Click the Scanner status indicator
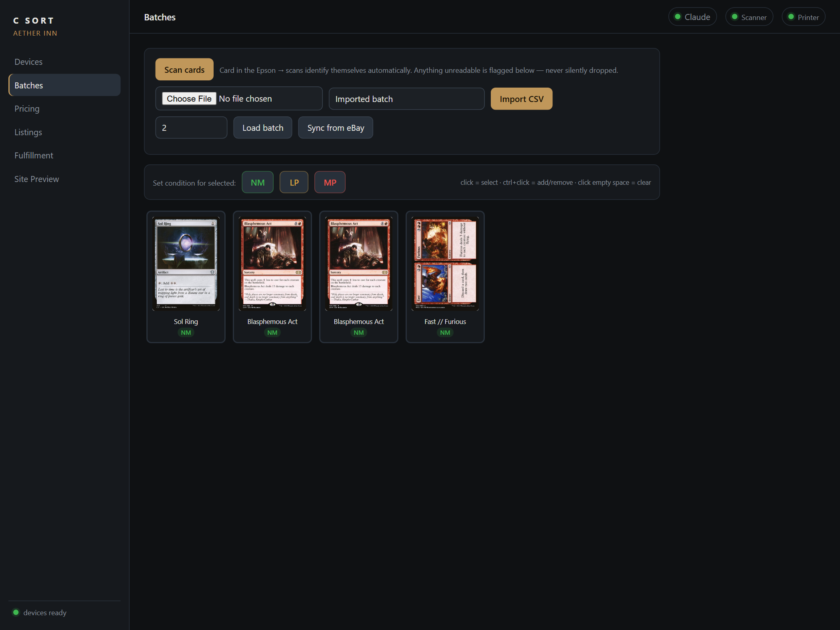The image size is (840, 630). [749, 17]
